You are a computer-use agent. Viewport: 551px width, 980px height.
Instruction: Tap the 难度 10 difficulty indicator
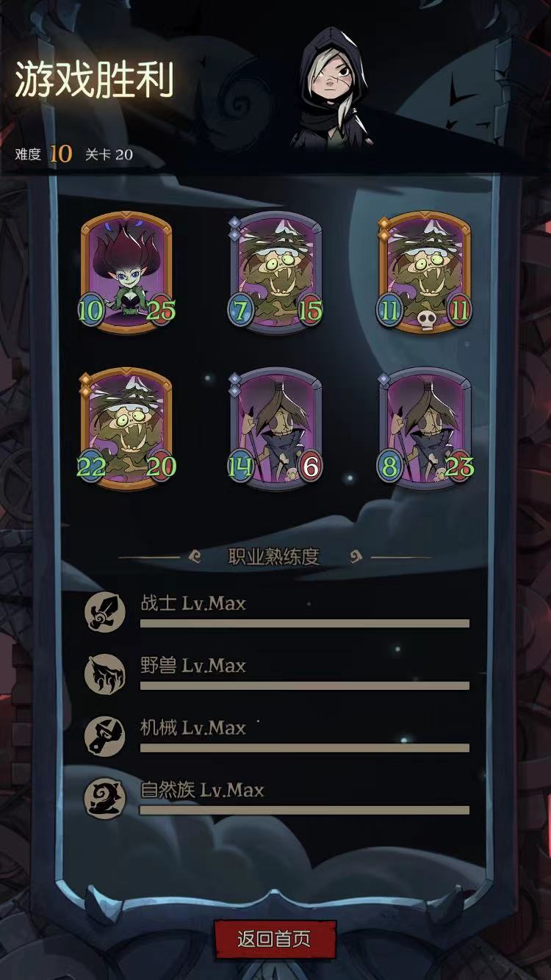tap(44, 154)
